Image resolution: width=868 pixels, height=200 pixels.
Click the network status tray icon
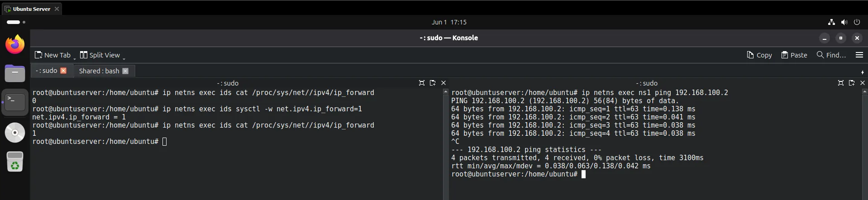(831, 22)
